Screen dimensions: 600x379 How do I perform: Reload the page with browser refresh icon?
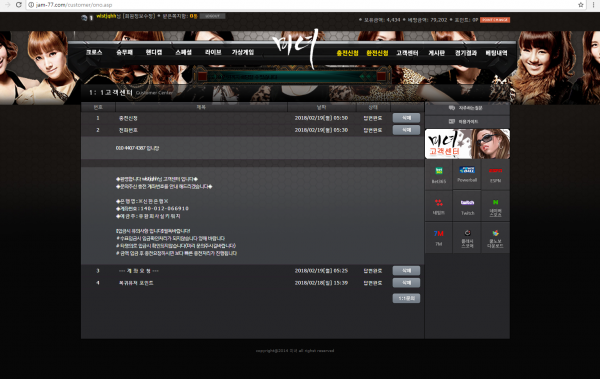[18, 5]
